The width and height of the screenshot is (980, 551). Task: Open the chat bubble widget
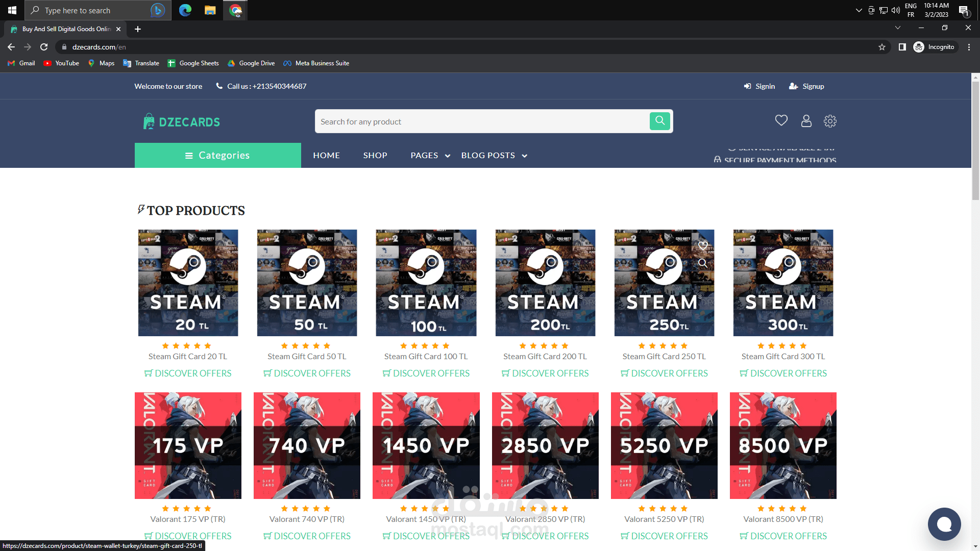pyautogui.click(x=944, y=524)
